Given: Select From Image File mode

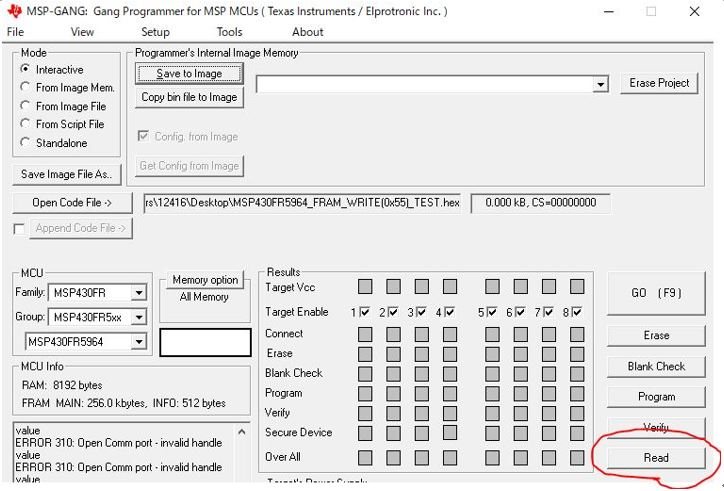Looking at the screenshot, I should tap(25, 106).
